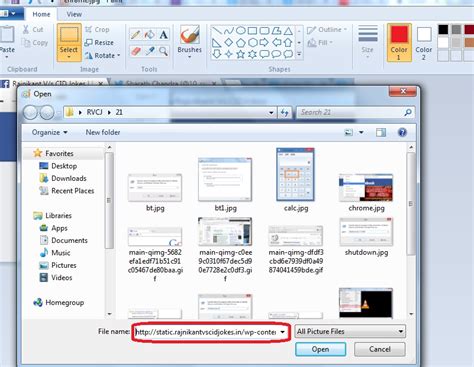This screenshot has width=474, height=367.
Task: Open the Organize dropdown menu
Action: click(49, 132)
